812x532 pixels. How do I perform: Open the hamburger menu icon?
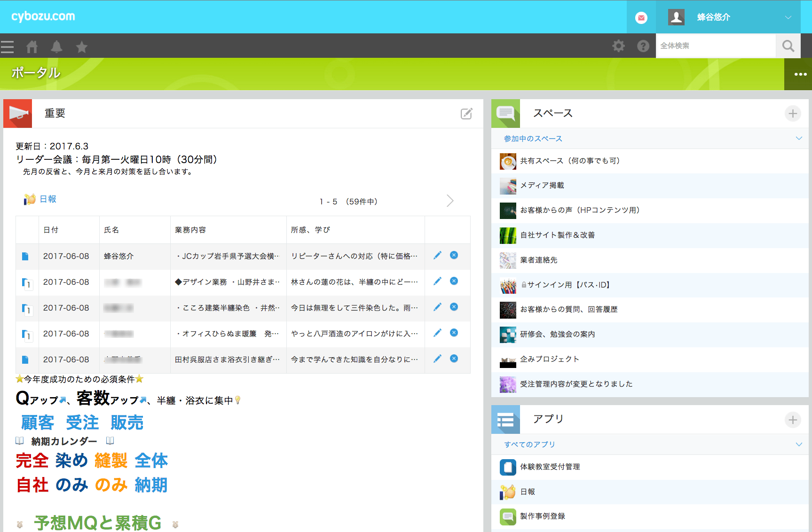tap(8, 47)
